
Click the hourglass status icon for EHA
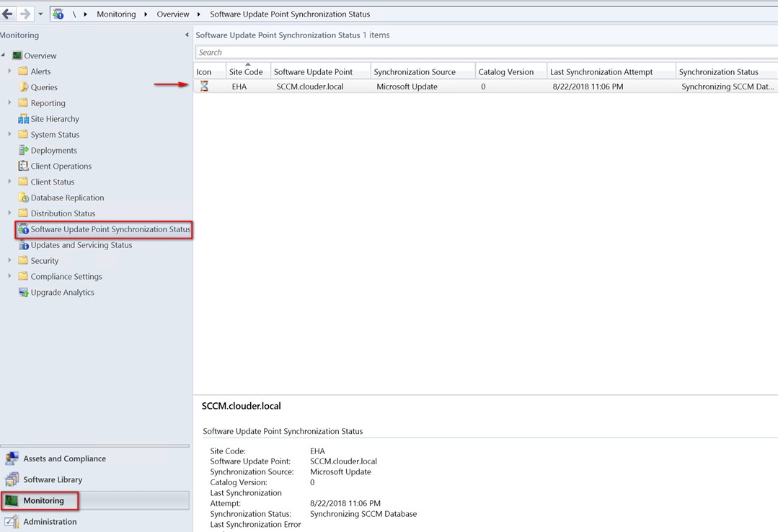(x=204, y=87)
